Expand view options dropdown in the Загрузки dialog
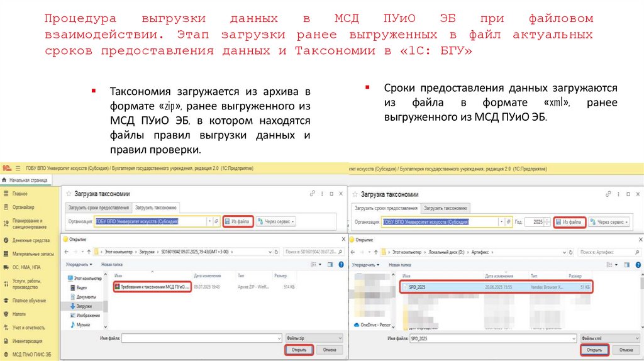Screen dimensions: 644x361 [320, 265]
